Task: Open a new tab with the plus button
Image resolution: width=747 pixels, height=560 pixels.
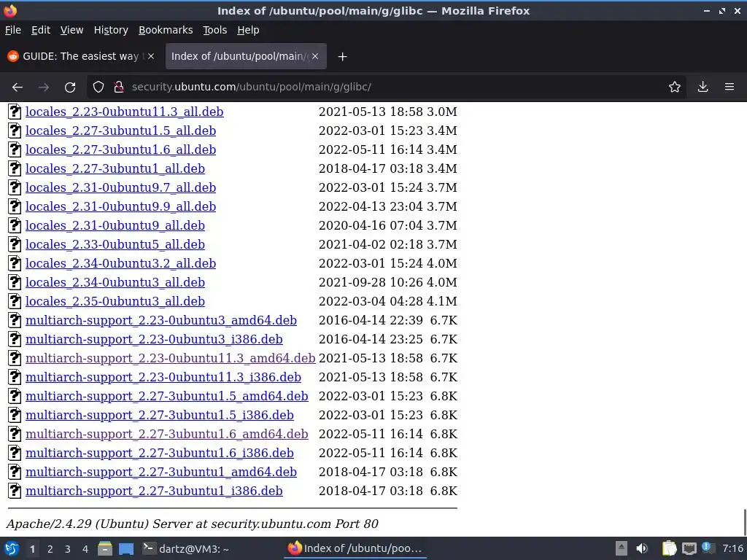Action: pos(342,57)
